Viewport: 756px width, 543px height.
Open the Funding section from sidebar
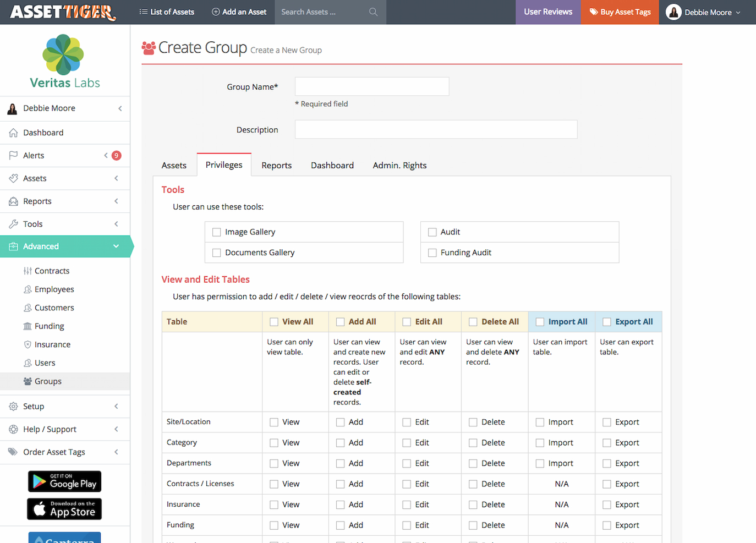click(x=28, y=326)
